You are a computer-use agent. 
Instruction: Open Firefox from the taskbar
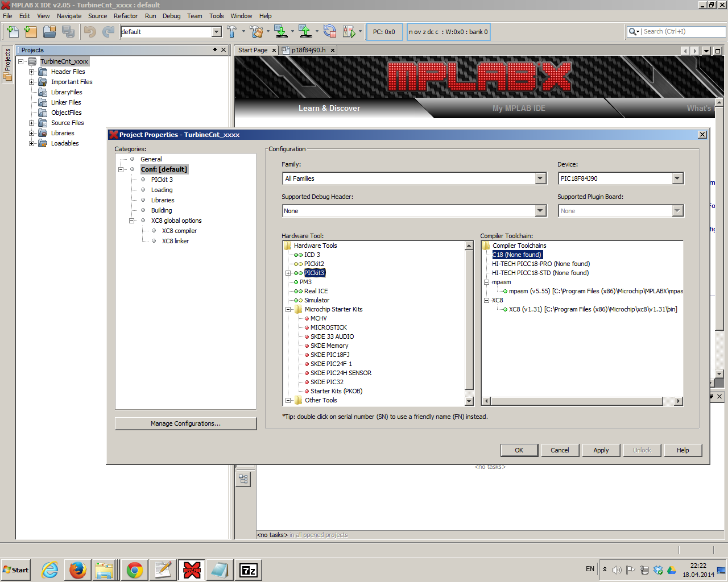(78, 569)
